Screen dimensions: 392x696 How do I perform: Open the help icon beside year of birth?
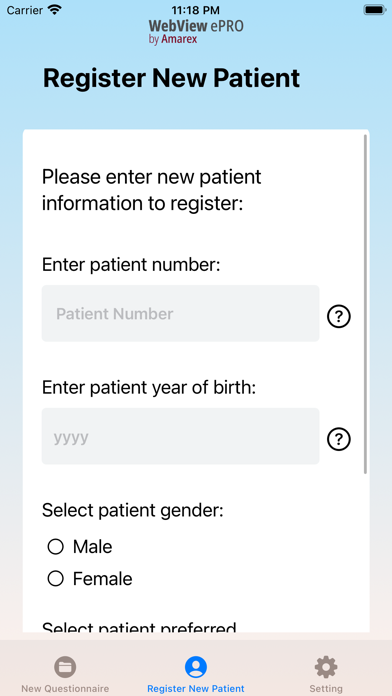point(339,439)
